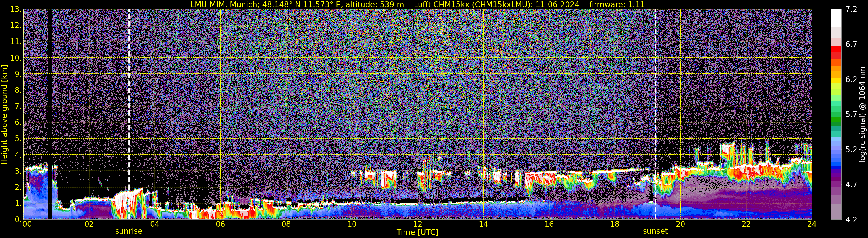
Task: Click the time axis tick '10'
Action: point(352,224)
